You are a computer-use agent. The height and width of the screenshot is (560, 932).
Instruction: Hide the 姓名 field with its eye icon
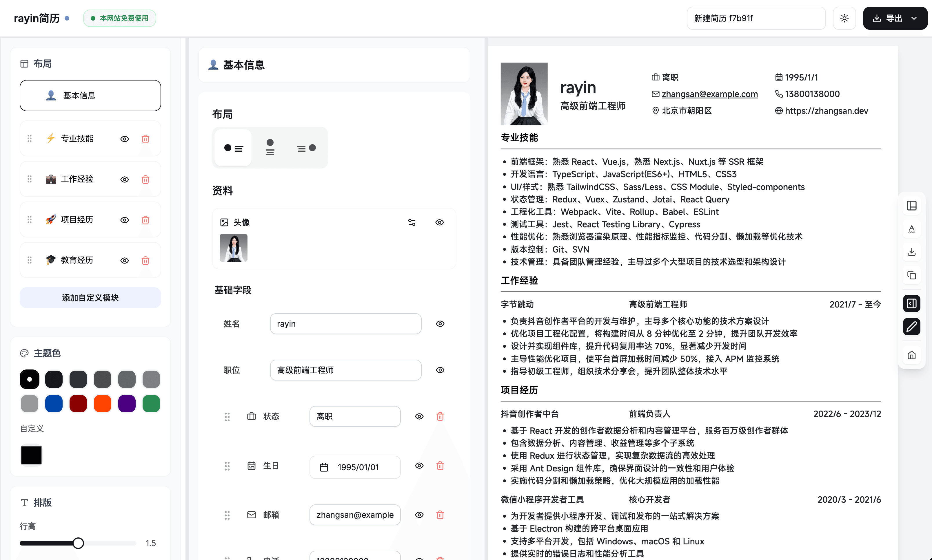[440, 324]
